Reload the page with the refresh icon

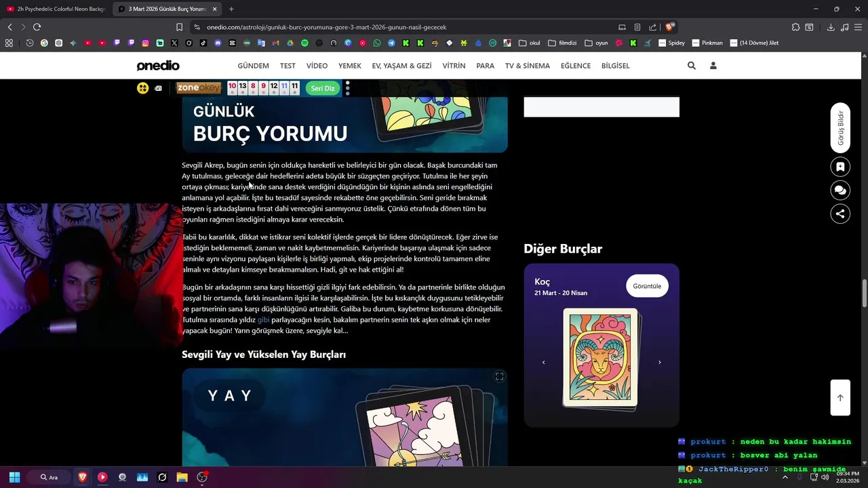click(x=37, y=27)
